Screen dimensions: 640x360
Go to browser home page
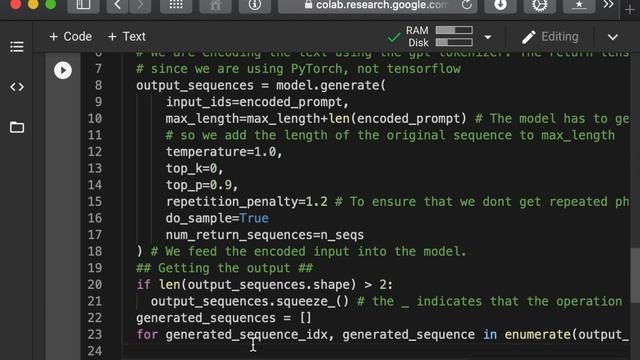click(x=215, y=5)
